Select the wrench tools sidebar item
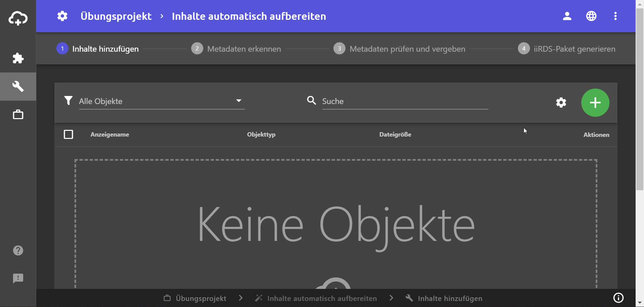Image resolution: width=644 pixels, height=307 pixels. coord(18,87)
